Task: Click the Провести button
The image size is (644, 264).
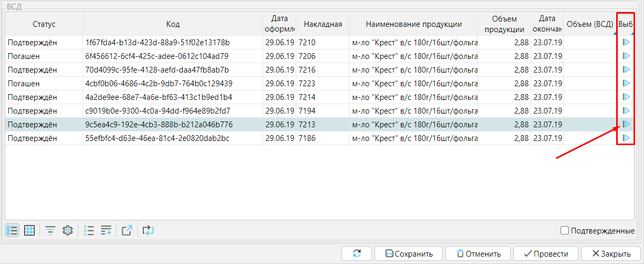Action: click(x=545, y=253)
